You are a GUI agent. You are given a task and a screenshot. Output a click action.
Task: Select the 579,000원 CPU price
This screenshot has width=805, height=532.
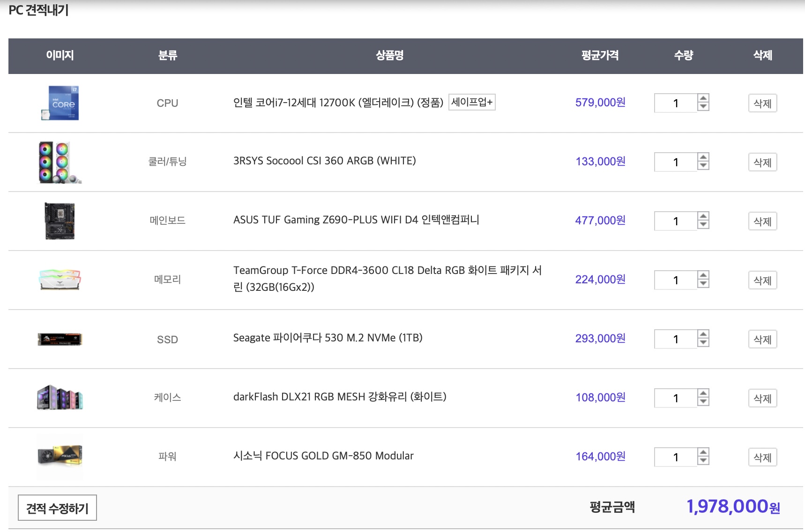coord(600,103)
